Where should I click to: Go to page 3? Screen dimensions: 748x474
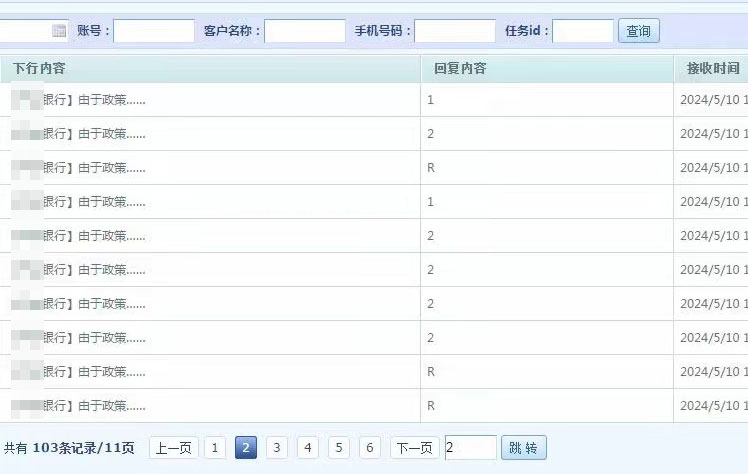coord(277,448)
